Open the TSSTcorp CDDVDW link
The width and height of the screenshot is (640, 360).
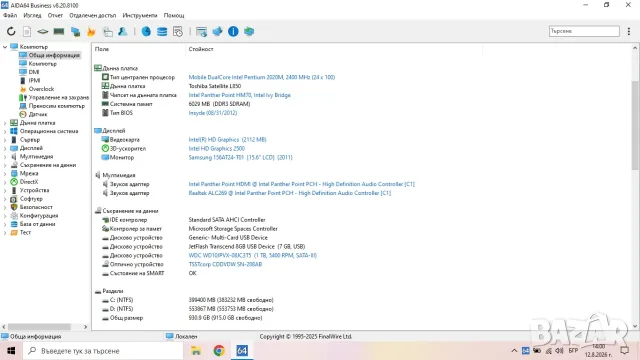click(x=225, y=264)
